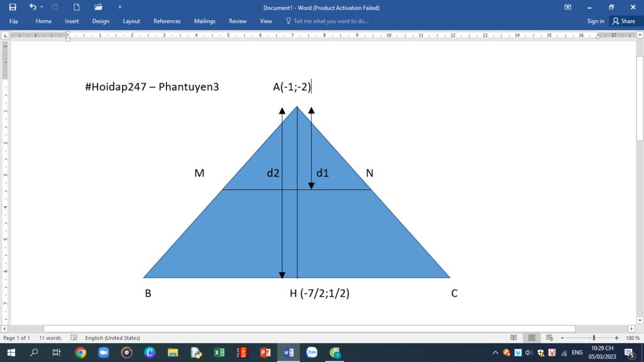Create a new blank document
This screenshot has width=644, height=362.
pos(76,7)
